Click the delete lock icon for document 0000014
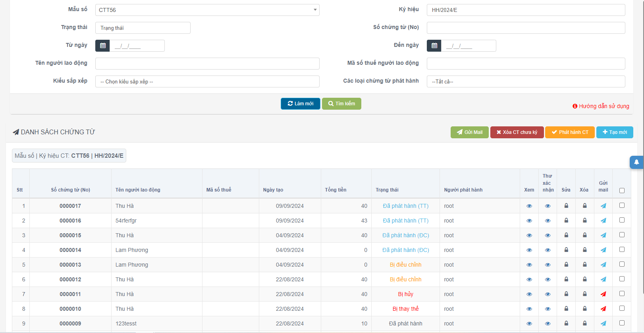Viewport: 644px width, 333px height. (x=584, y=250)
